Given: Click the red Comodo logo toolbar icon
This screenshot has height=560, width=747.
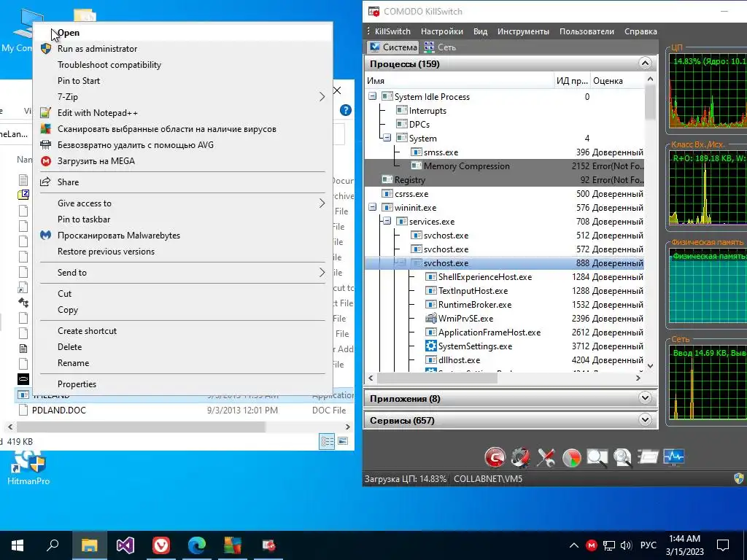Looking at the screenshot, I should coord(495,458).
